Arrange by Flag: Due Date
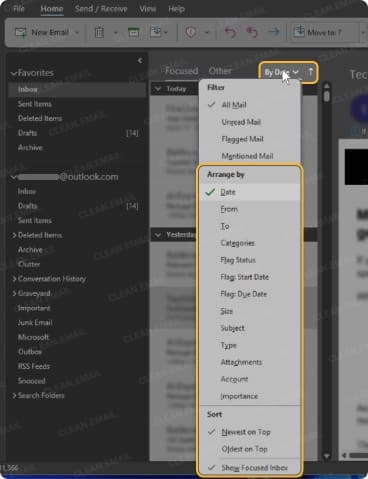This screenshot has height=479, width=368. click(x=249, y=294)
